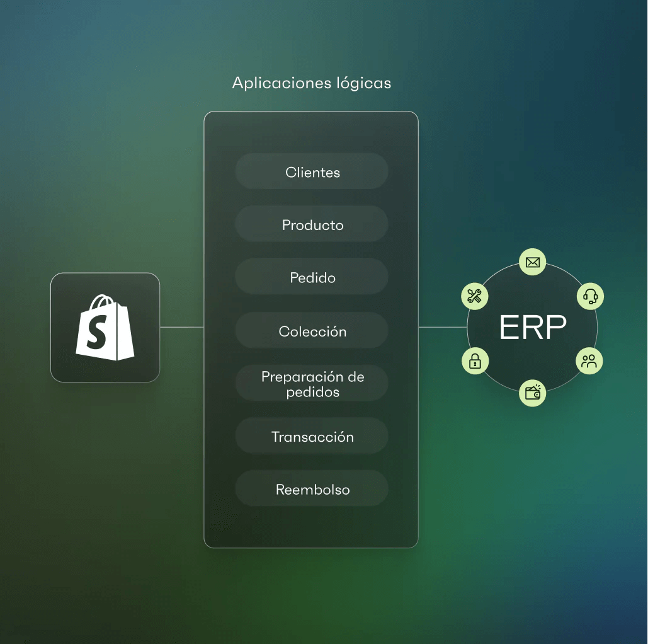
Task: Click the Shopify shopping bag logo
Action: [x=105, y=326]
